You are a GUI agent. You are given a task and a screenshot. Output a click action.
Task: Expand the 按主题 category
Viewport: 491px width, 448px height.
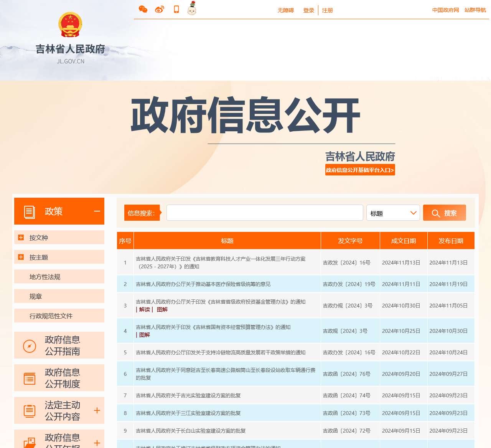20,257
